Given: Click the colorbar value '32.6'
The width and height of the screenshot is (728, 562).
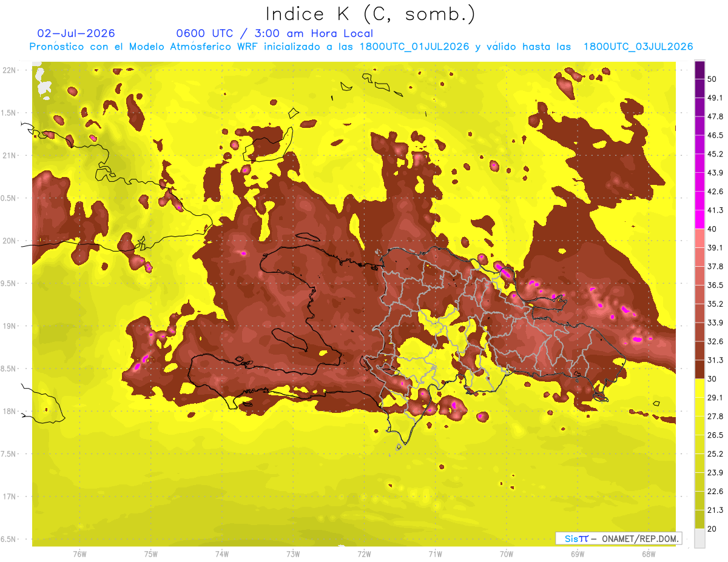Looking at the screenshot, I should [x=715, y=341].
